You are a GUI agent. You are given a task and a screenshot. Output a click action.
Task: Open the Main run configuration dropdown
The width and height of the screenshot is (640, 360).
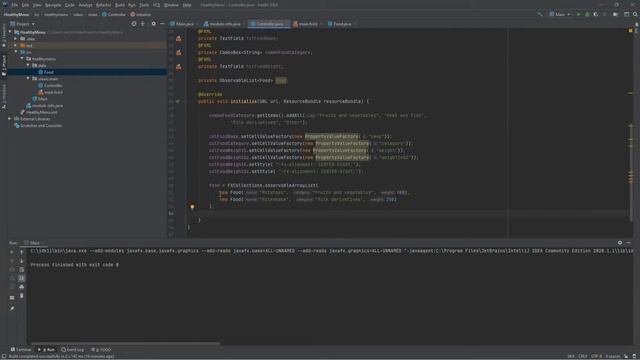[560, 14]
